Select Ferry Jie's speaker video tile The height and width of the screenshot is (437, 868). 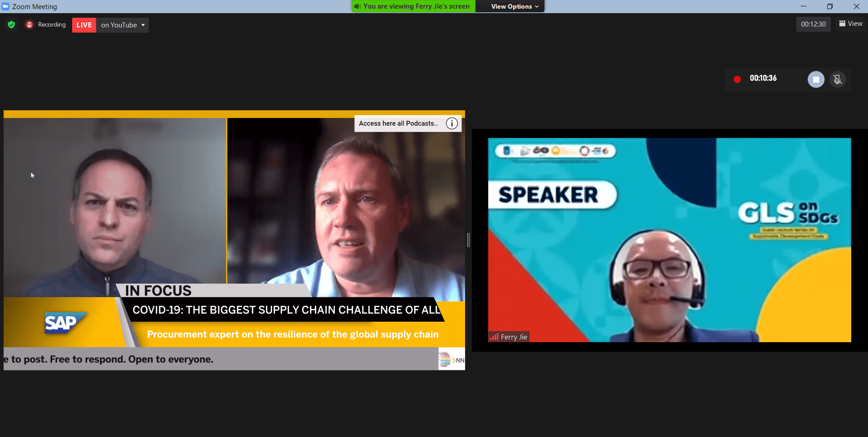(x=669, y=240)
